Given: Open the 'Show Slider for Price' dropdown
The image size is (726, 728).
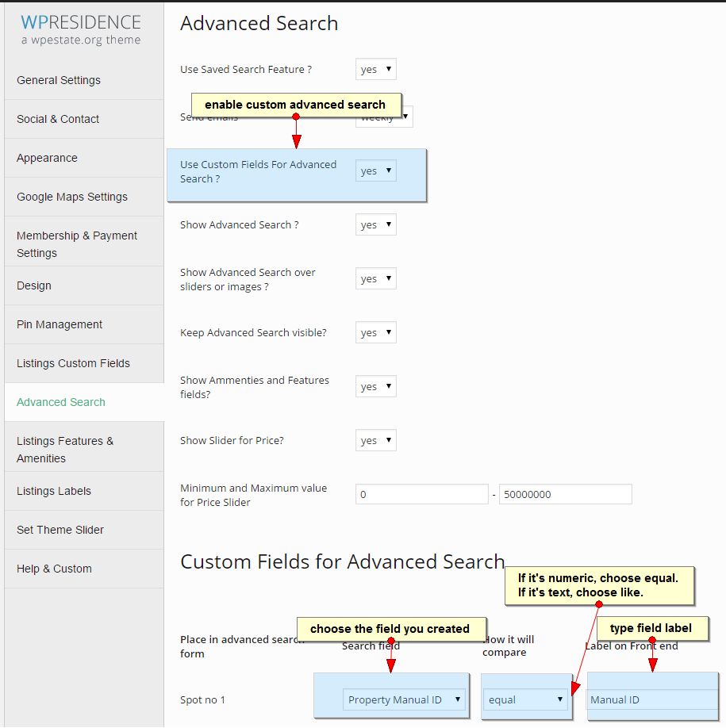Looking at the screenshot, I should (x=375, y=440).
